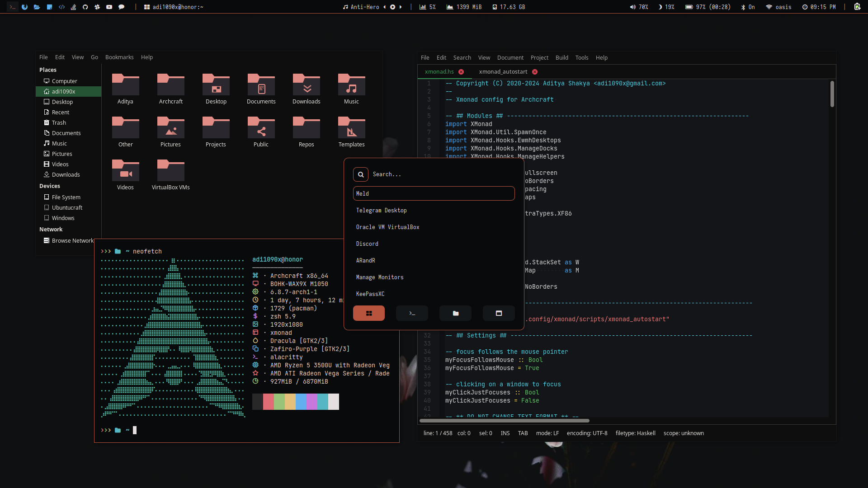Open the Build menu in Geany
The width and height of the screenshot is (868, 488).
pyautogui.click(x=561, y=58)
